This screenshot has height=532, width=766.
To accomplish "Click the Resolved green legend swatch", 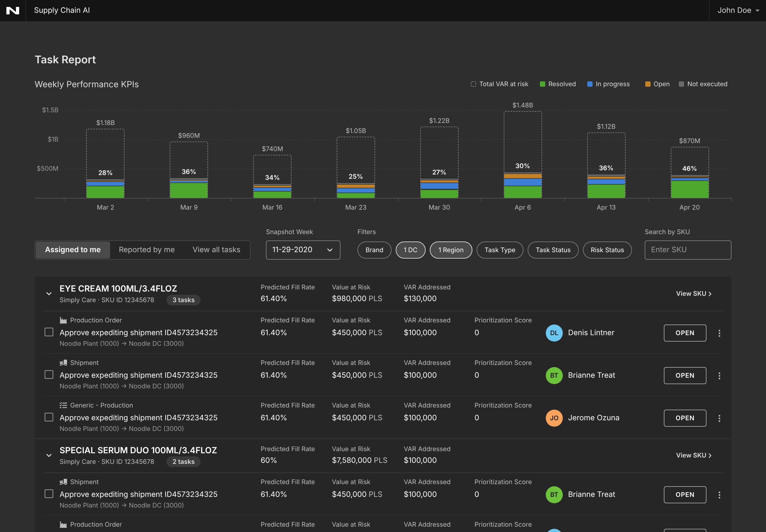I will [542, 84].
